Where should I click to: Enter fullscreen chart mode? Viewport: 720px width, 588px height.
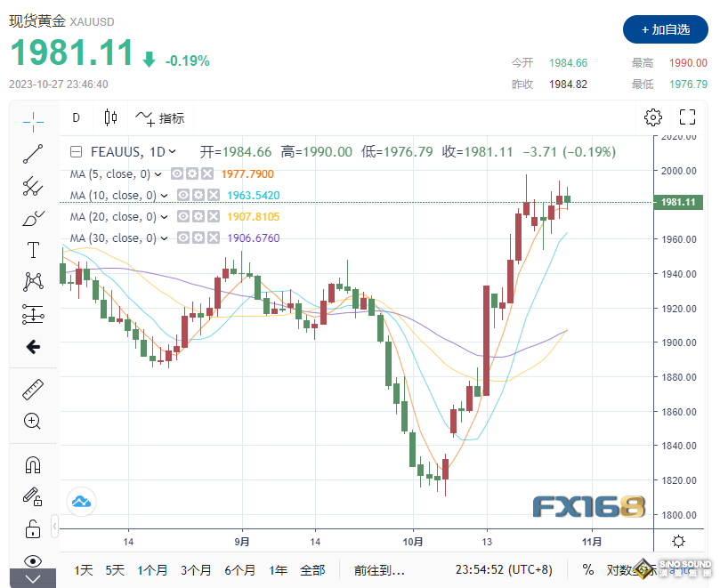point(687,117)
